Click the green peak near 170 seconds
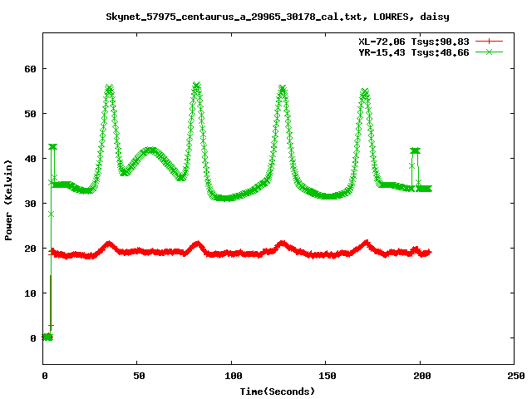 coord(364,92)
